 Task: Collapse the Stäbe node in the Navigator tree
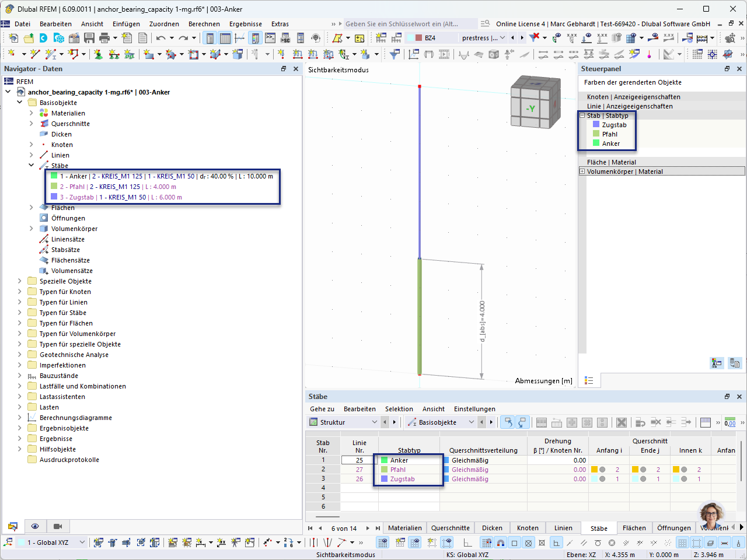tap(30, 166)
